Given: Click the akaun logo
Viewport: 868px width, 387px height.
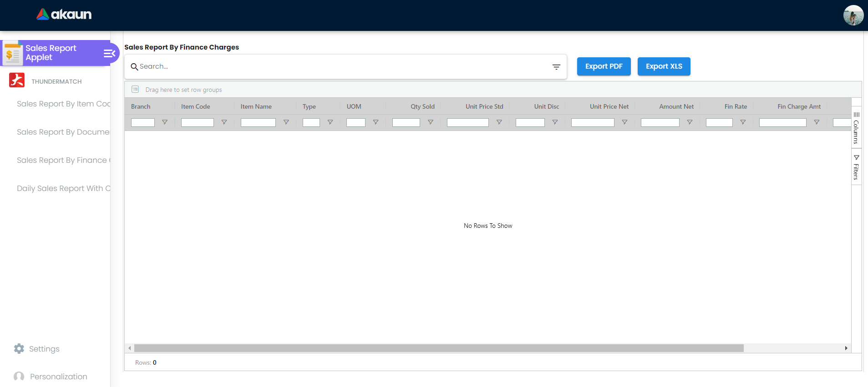Looking at the screenshot, I should coord(64,15).
